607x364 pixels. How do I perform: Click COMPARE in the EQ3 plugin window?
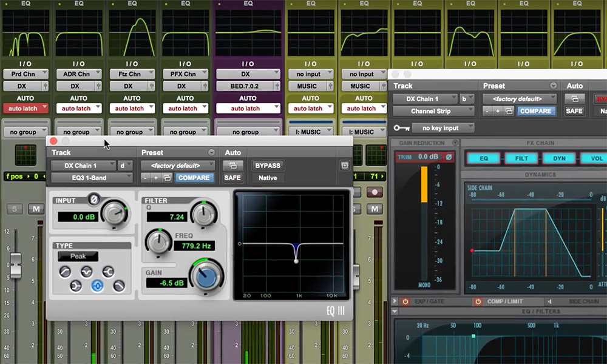[194, 178]
